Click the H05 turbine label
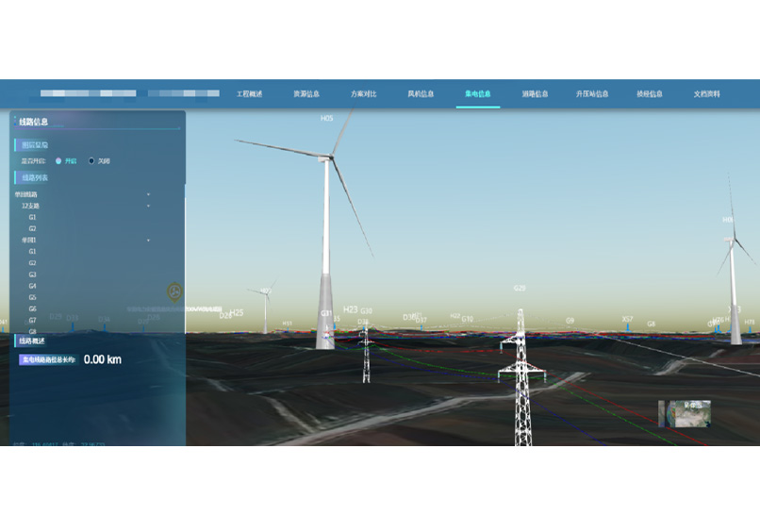This screenshot has height=532, width=760. point(326,118)
